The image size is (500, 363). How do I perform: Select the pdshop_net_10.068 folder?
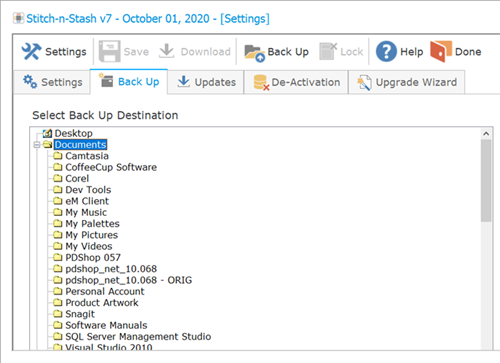[111, 269]
